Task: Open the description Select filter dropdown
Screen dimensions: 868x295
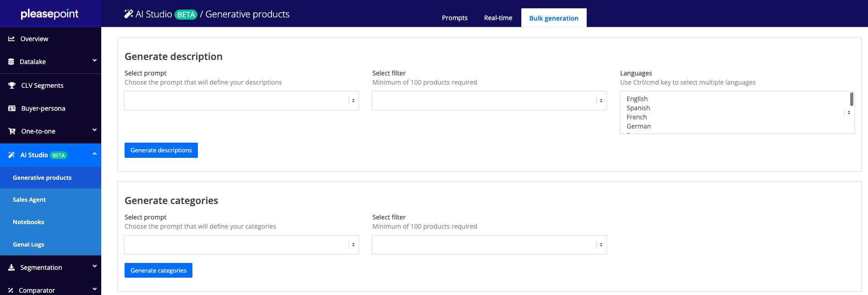Action: point(489,101)
